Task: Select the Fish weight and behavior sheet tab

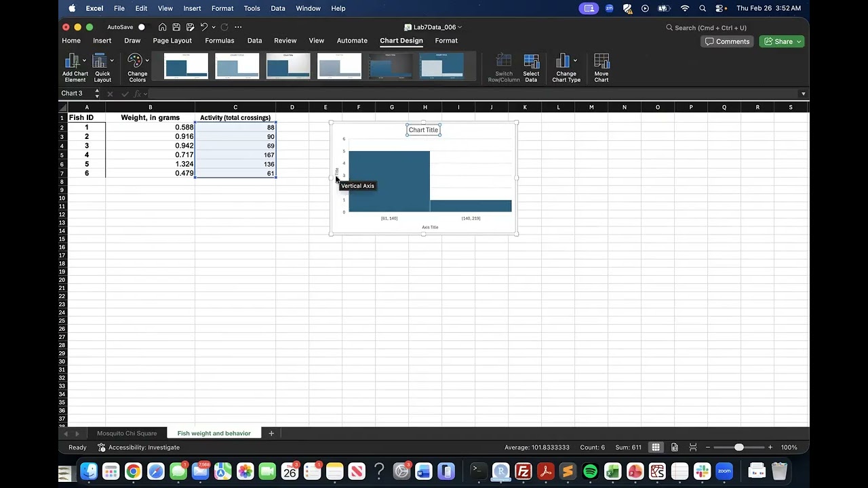Action: (x=214, y=433)
